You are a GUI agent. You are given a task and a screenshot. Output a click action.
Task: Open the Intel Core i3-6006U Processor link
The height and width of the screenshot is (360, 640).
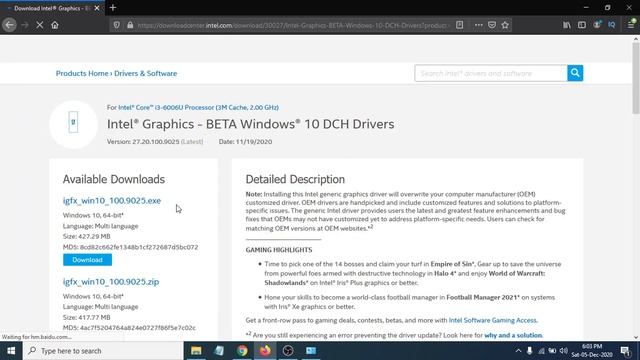[x=198, y=107]
